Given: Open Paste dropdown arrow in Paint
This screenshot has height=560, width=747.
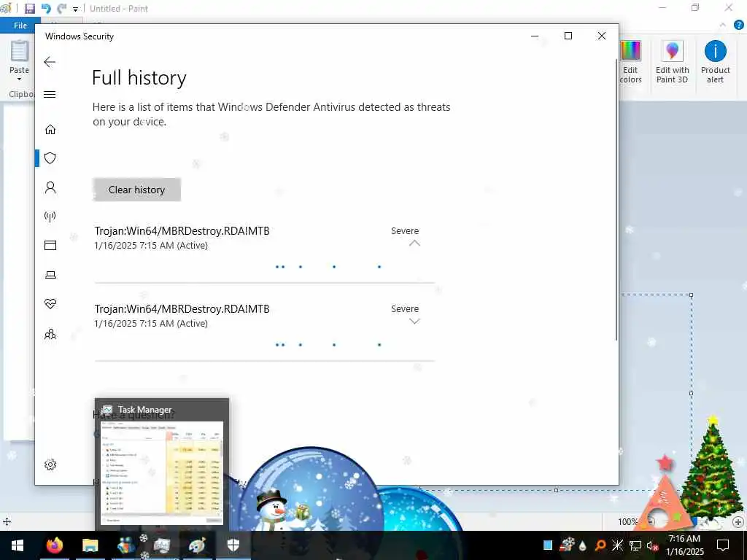Looking at the screenshot, I should pos(20,79).
